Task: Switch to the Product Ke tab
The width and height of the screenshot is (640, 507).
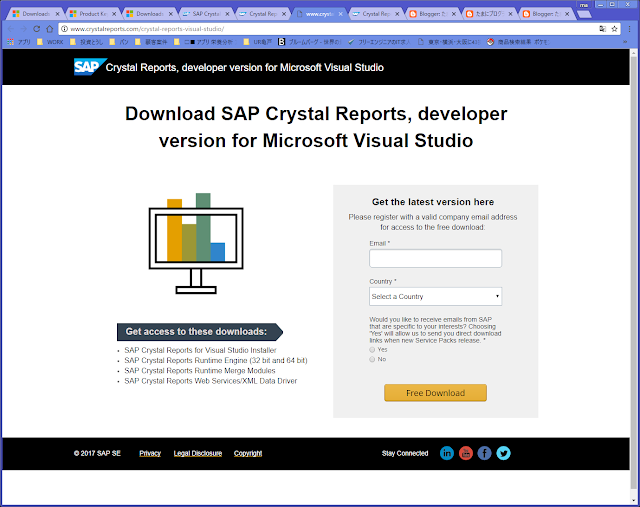Action: [91, 14]
